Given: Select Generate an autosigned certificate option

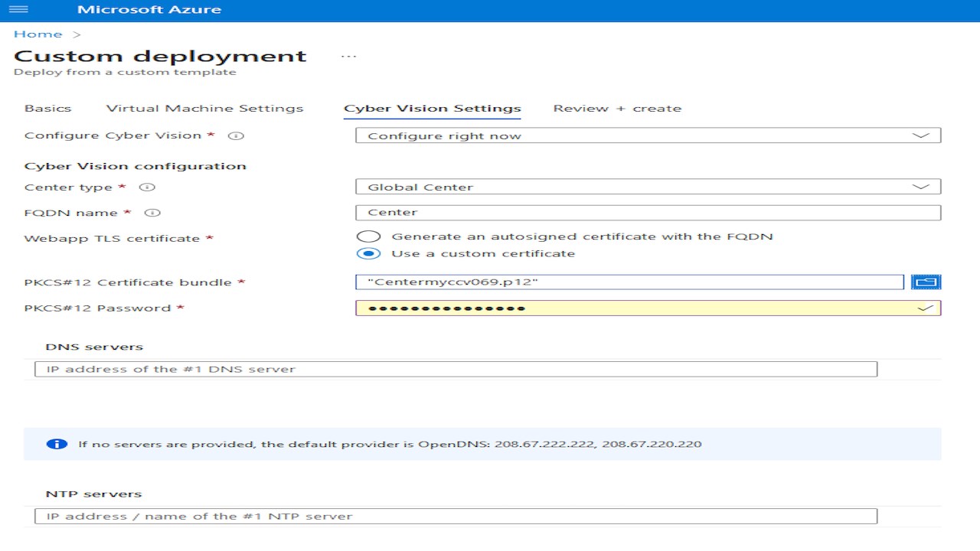Looking at the screenshot, I should [x=368, y=236].
